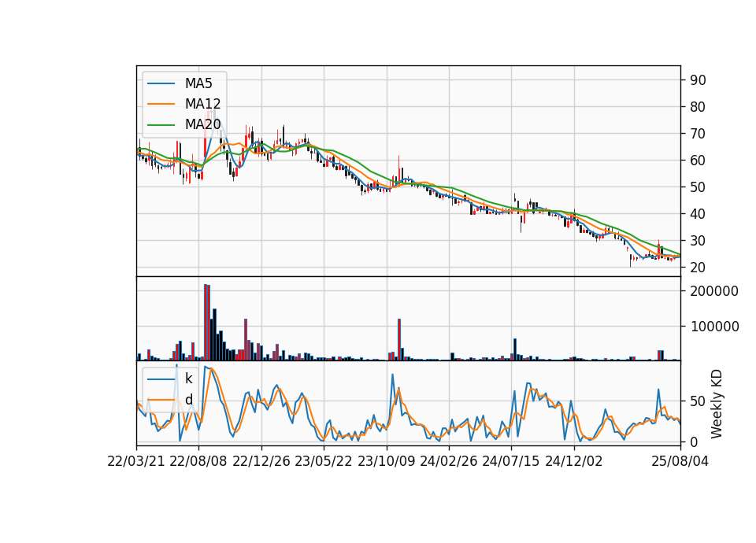Screen dimensions: 756x543
Task: Click the volume spike bar near 24/07/15
Action: point(515,349)
